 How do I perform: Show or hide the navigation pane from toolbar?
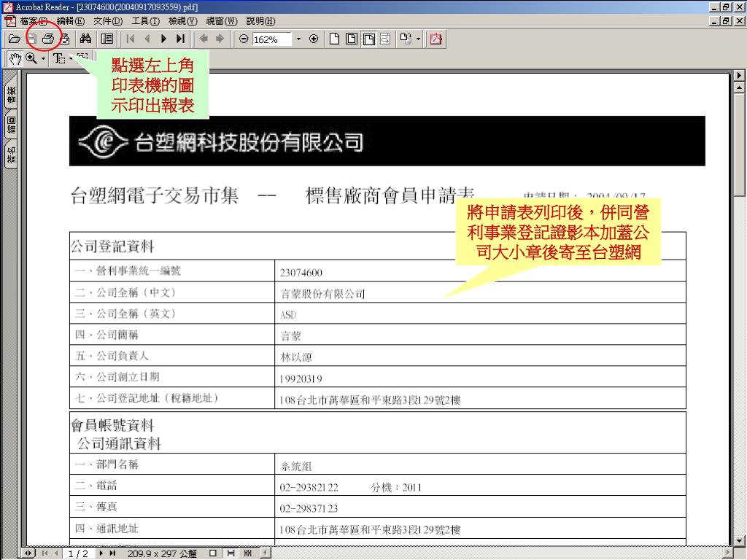107,39
